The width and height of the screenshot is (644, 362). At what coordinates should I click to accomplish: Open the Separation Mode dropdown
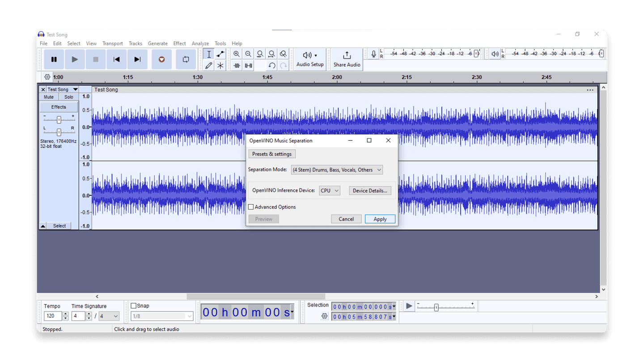tap(337, 170)
